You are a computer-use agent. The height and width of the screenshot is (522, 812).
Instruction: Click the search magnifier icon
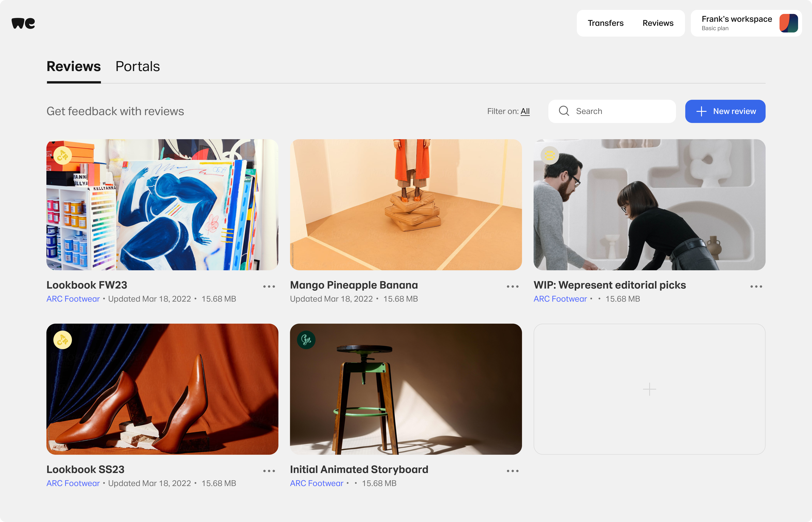tap(564, 111)
